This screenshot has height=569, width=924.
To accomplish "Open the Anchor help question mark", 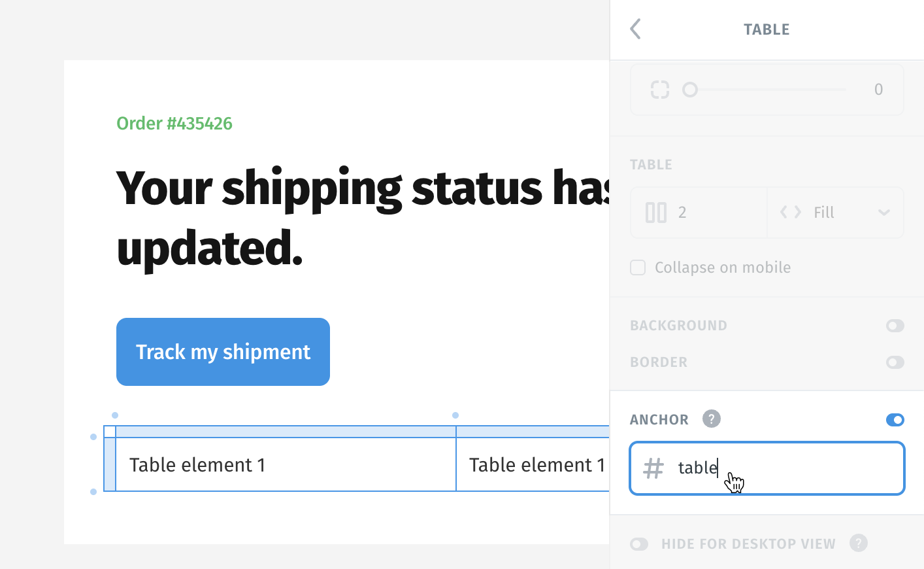I will pos(712,419).
